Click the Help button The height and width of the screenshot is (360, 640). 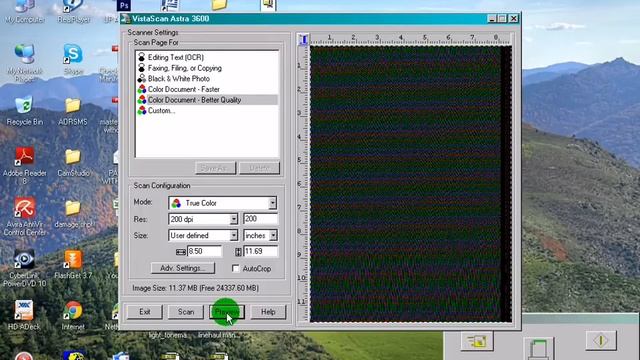tap(268, 312)
